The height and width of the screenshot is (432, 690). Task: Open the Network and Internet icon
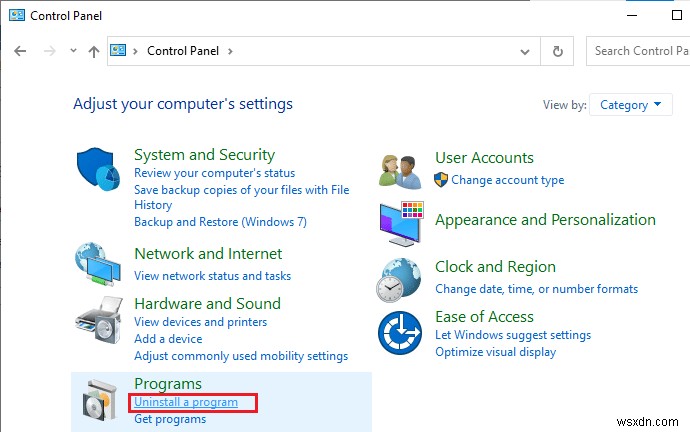coord(101,264)
